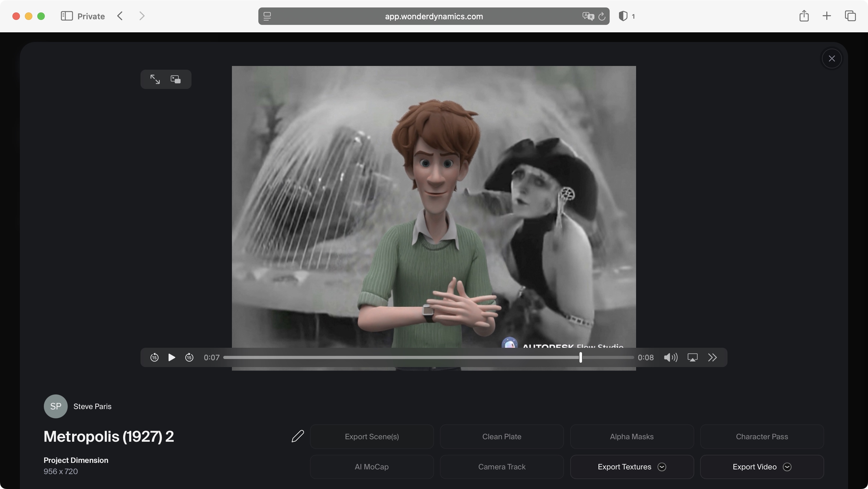This screenshot has height=489, width=868.
Task: Open a new tab in Safari
Action: coord(826,16)
